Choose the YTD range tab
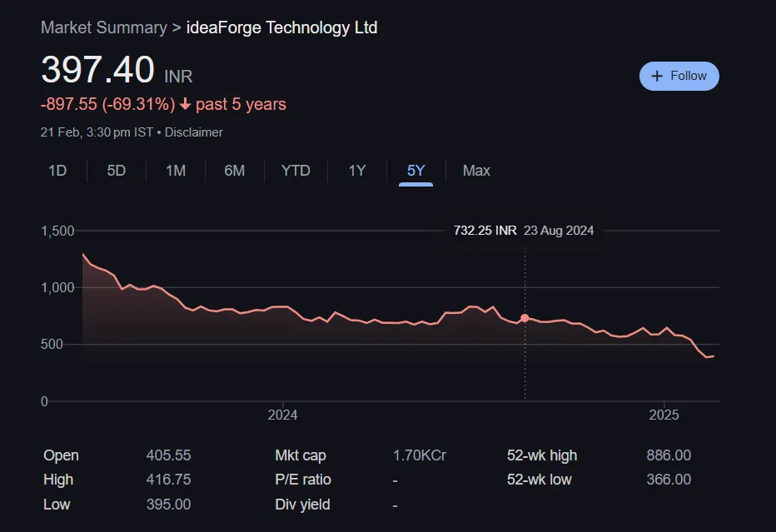This screenshot has width=776, height=532. [296, 171]
